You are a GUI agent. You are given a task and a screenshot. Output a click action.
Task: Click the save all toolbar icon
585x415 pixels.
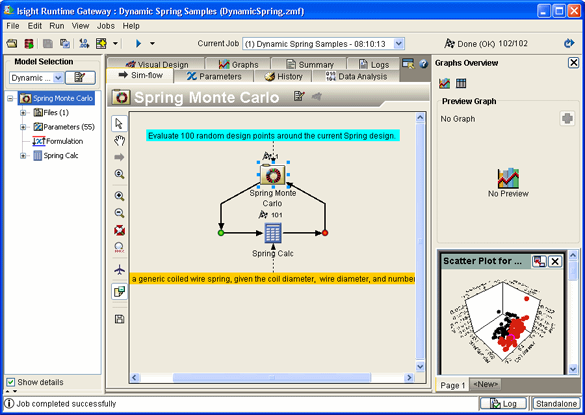[65, 44]
